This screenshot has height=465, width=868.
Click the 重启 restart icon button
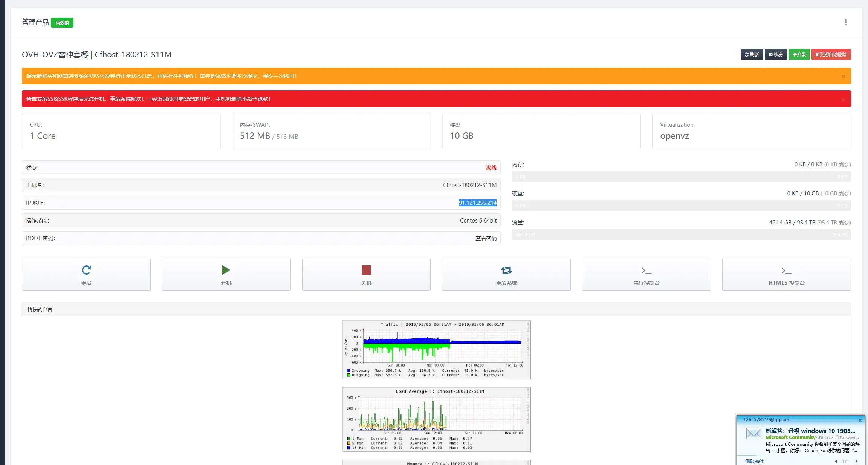(86, 275)
